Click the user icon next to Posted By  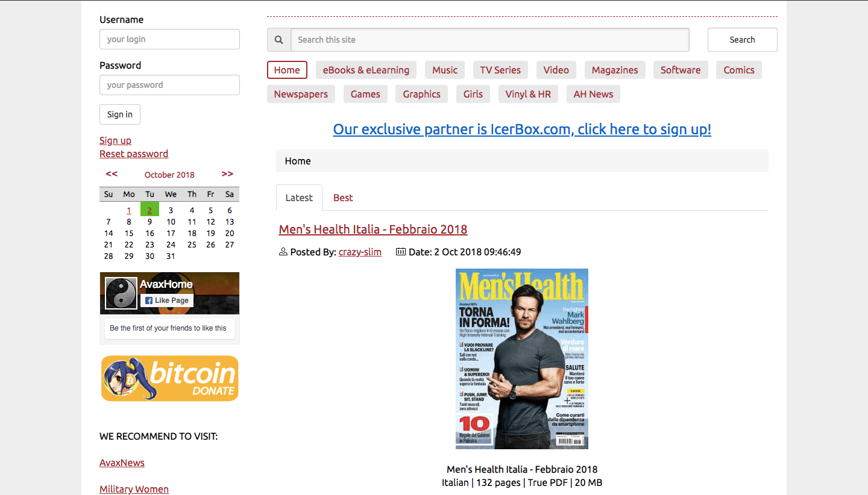coord(283,252)
